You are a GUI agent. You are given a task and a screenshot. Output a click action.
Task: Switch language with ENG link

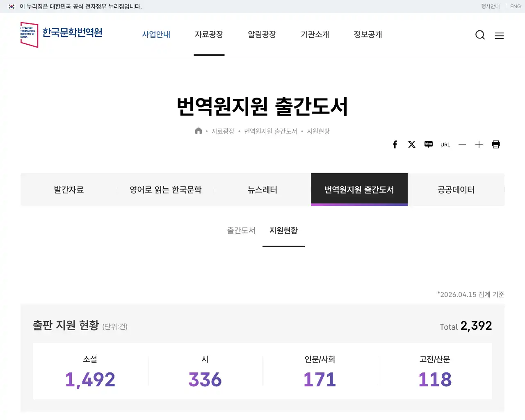(x=516, y=7)
